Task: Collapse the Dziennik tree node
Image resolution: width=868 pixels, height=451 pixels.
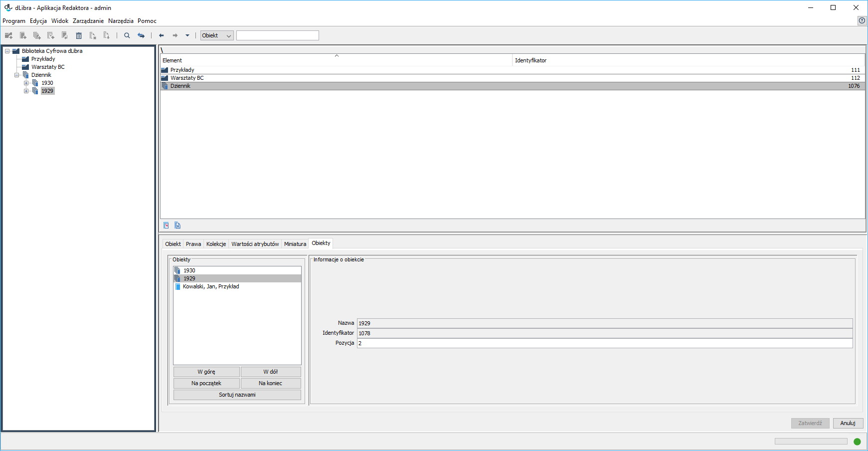Action: point(16,75)
